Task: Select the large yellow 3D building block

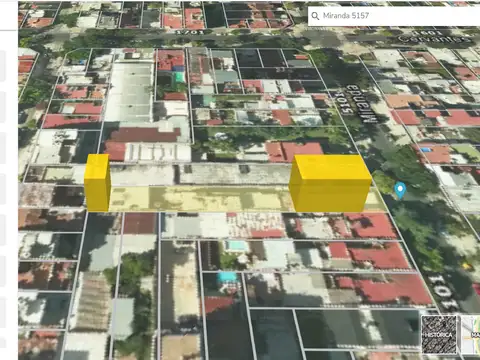Action: coord(330,183)
